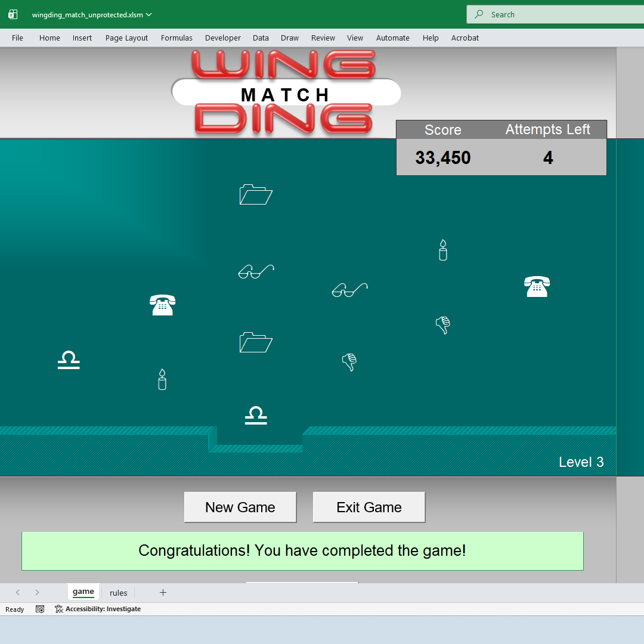
Task: Click the eyeglasses icon in the upper play area
Action: [256, 271]
